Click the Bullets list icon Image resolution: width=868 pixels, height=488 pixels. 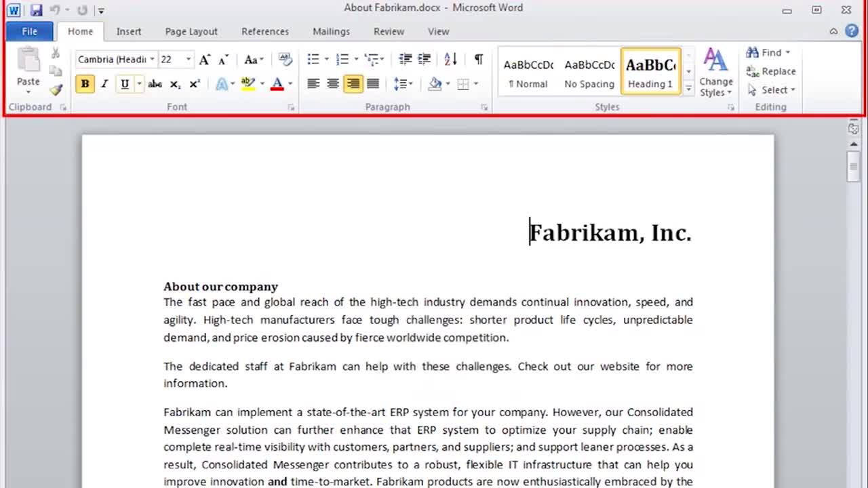pos(313,60)
